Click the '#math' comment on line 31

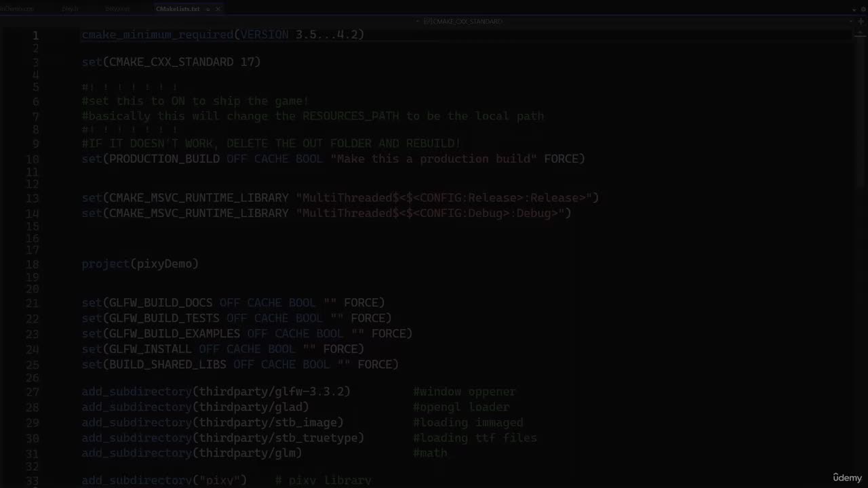(x=430, y=453)
